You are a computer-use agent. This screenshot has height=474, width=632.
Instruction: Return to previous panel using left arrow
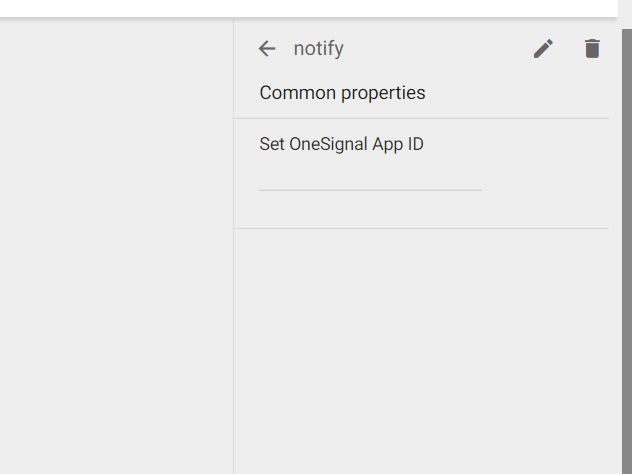[x=267, y=49]
